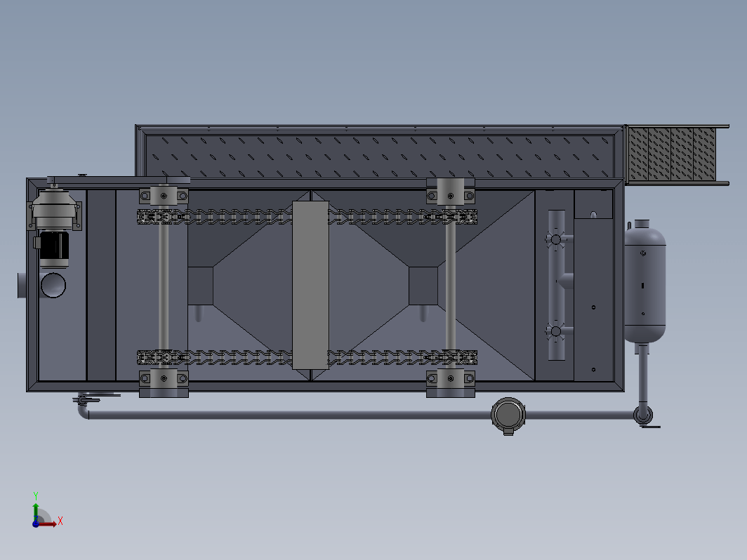
Task: Select the long horizontal bottom pipe
Action: (x=290, y=415)
